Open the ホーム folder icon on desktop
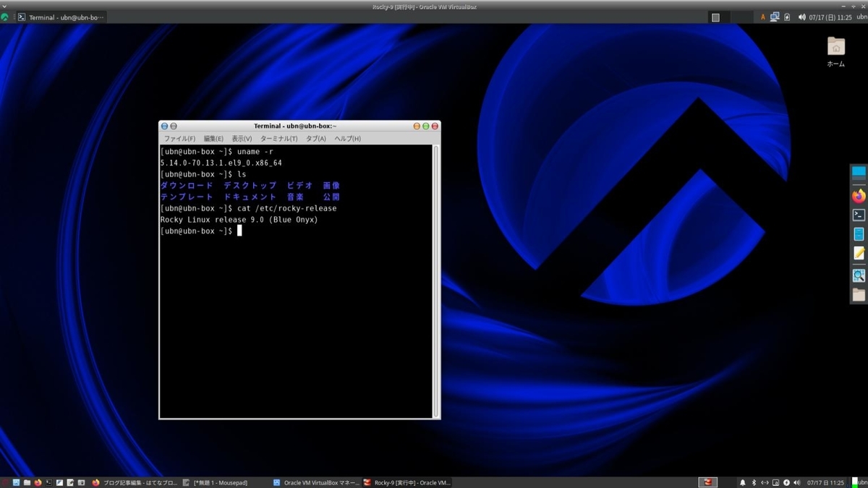Viewport: 868px width, 488px height. click(x=836, y=51)
